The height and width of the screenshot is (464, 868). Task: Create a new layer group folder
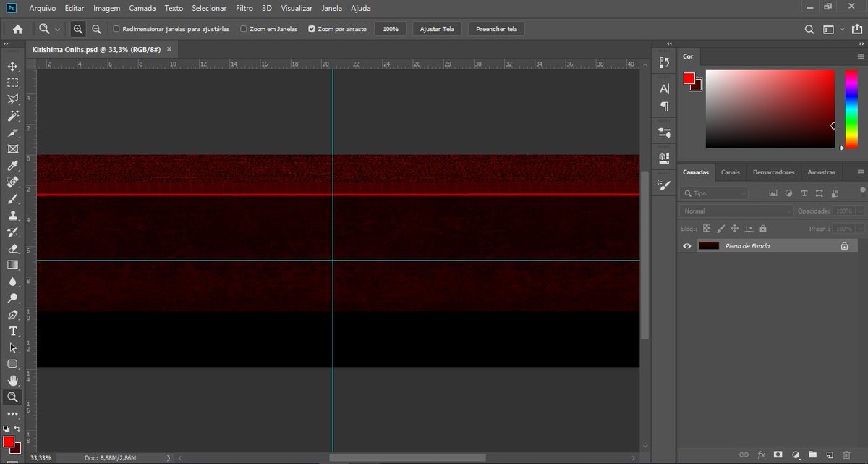[x=813, y=455]
